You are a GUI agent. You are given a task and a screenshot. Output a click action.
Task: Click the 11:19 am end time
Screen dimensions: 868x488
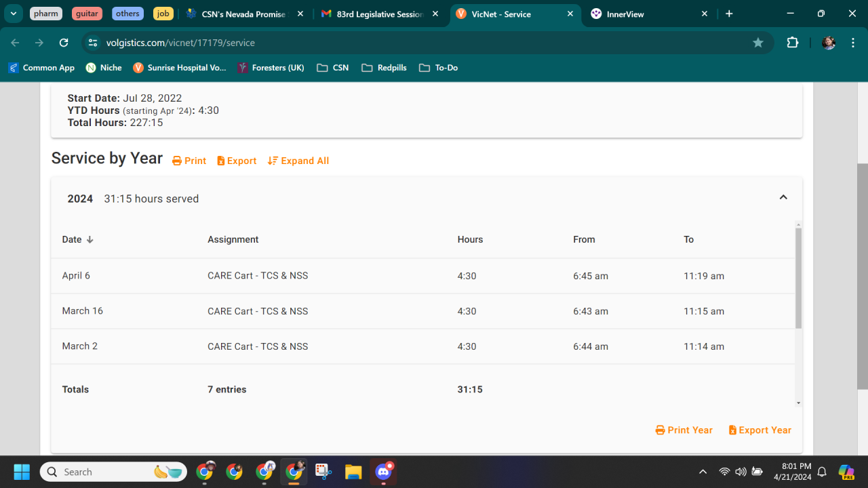tap(704, 276)
